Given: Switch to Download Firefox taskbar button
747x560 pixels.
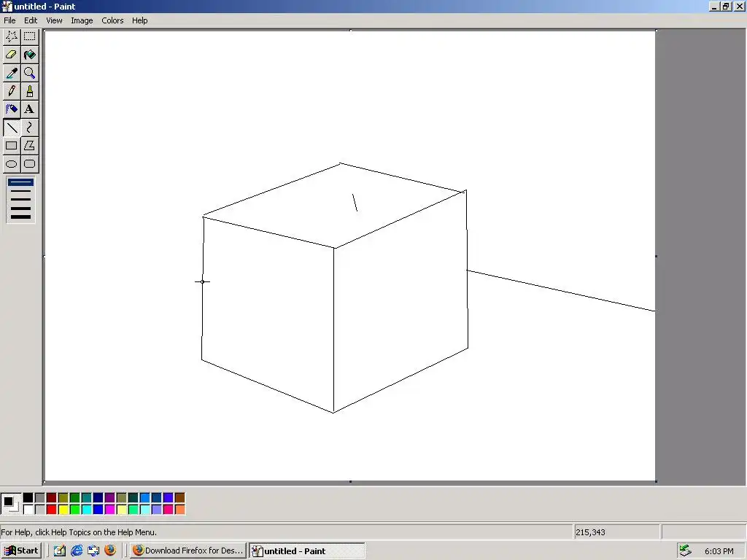Looking at the screenshot, I should (x=188, y=551).
